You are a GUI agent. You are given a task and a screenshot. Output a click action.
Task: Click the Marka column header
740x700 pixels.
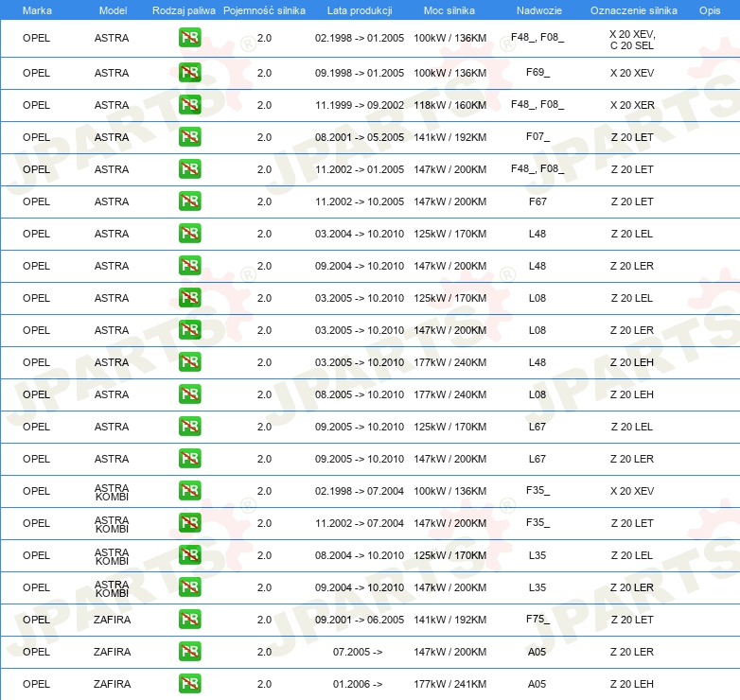(37, 10)
